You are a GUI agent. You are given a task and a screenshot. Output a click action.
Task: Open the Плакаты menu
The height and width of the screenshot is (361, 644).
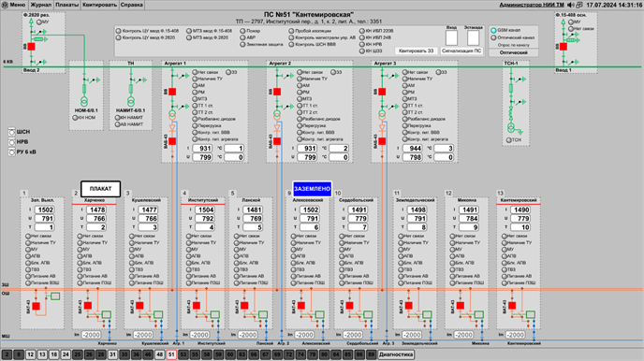(x=66, y=5)
